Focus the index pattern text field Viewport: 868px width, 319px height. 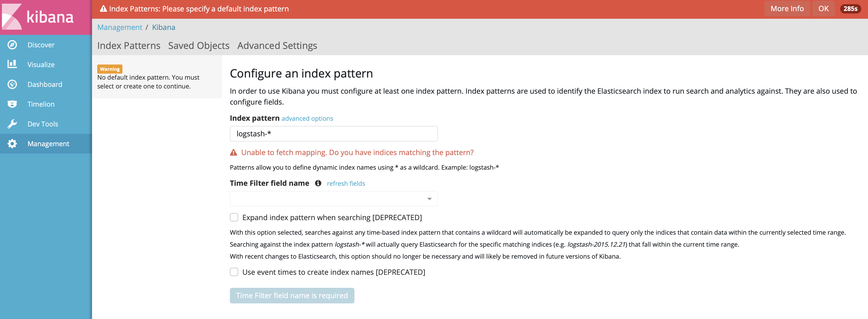coord(333,134)
